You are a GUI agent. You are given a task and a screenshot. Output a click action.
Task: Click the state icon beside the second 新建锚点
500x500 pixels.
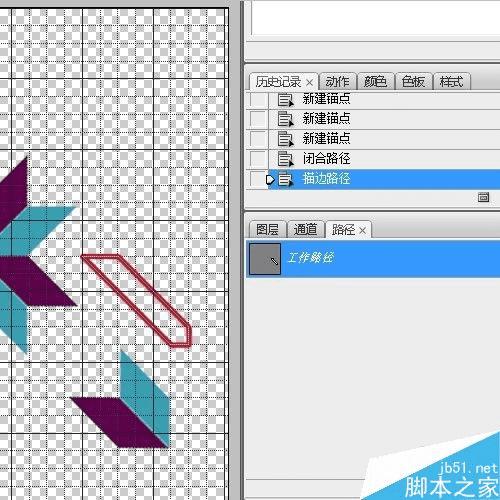[286, 119]
